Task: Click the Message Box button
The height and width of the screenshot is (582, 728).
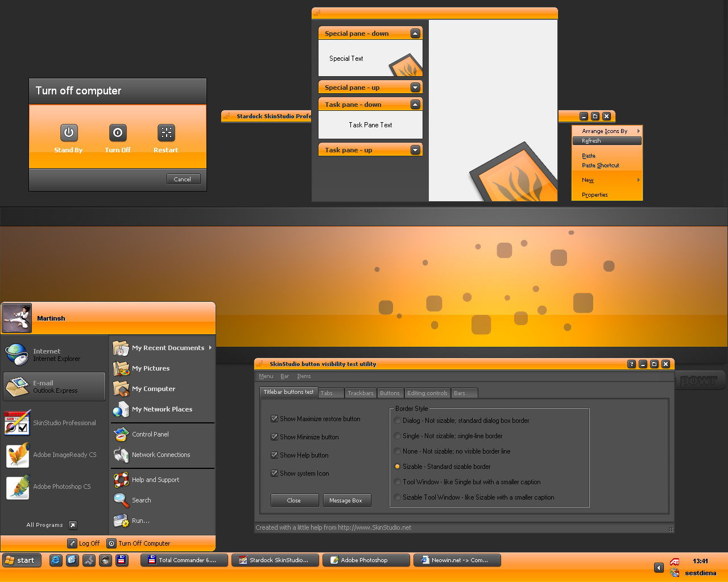Action: pyautogui.click(x=346, y=500)
